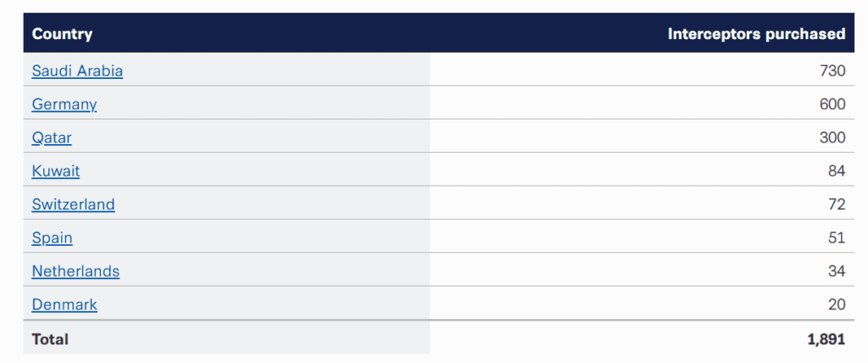Click the 51 value in Spain row
Viewport: 868px width, 363px height.
(x=837, y=237)
